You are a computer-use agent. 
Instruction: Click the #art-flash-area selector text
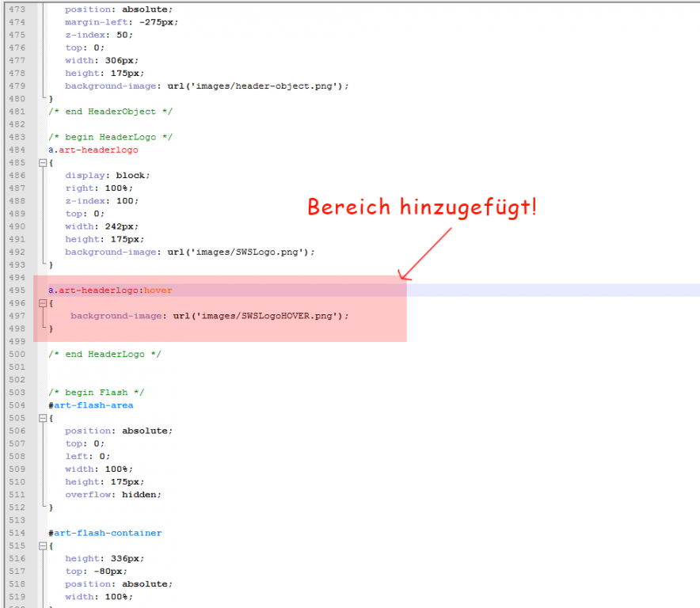point(90,405)
